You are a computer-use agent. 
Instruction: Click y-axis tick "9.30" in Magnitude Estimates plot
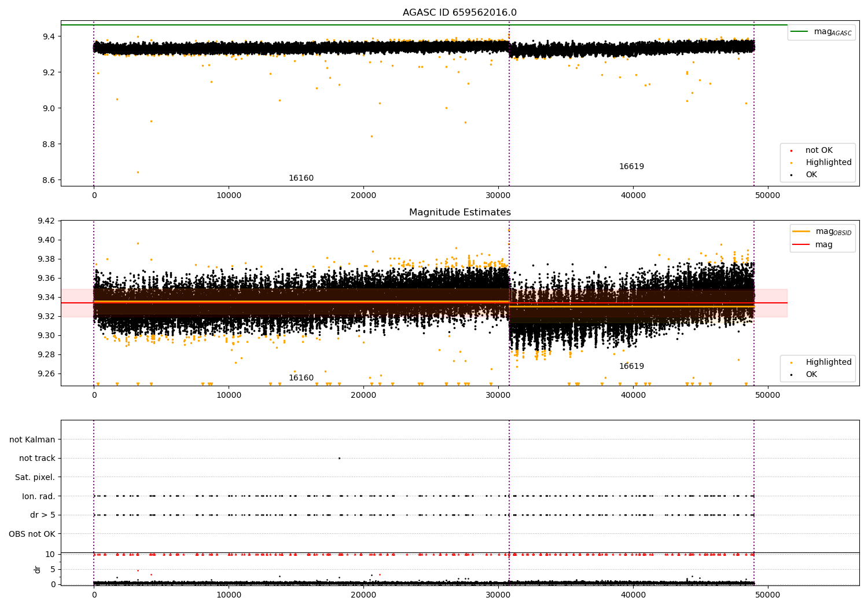(x=46, y=335)
